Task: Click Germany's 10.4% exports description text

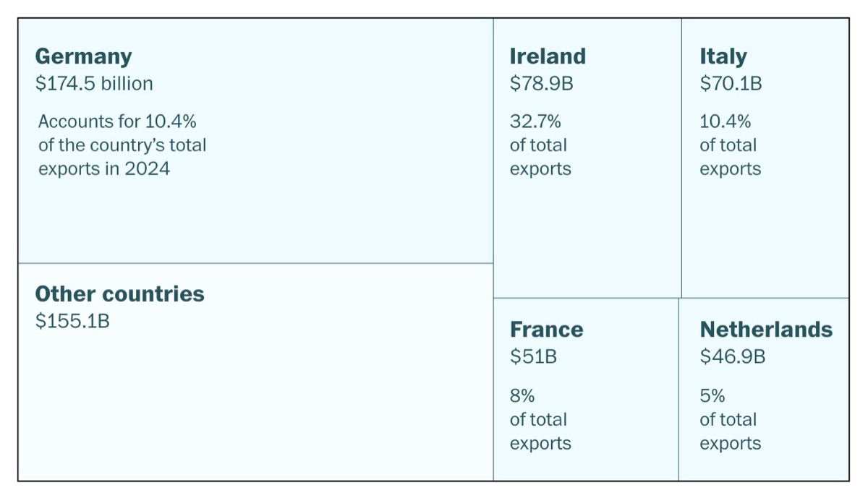Action: point(122,145)
